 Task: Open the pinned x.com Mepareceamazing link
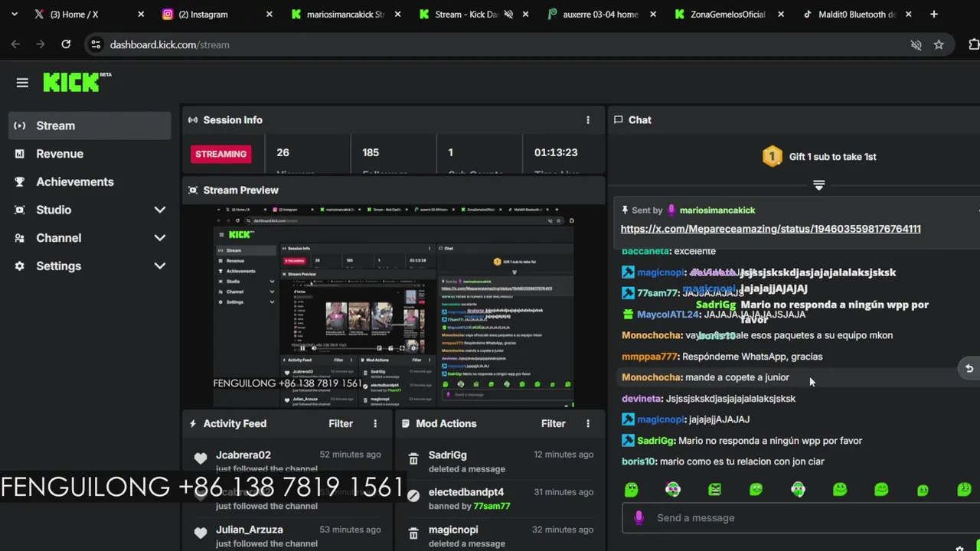point(770,229)
